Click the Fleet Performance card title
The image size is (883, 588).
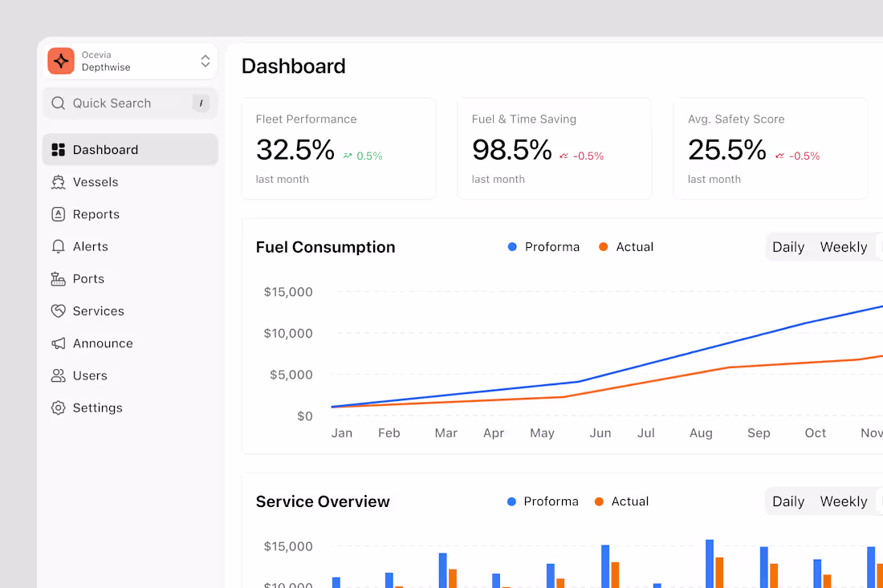pyautogui.click(x=307, y=120)
